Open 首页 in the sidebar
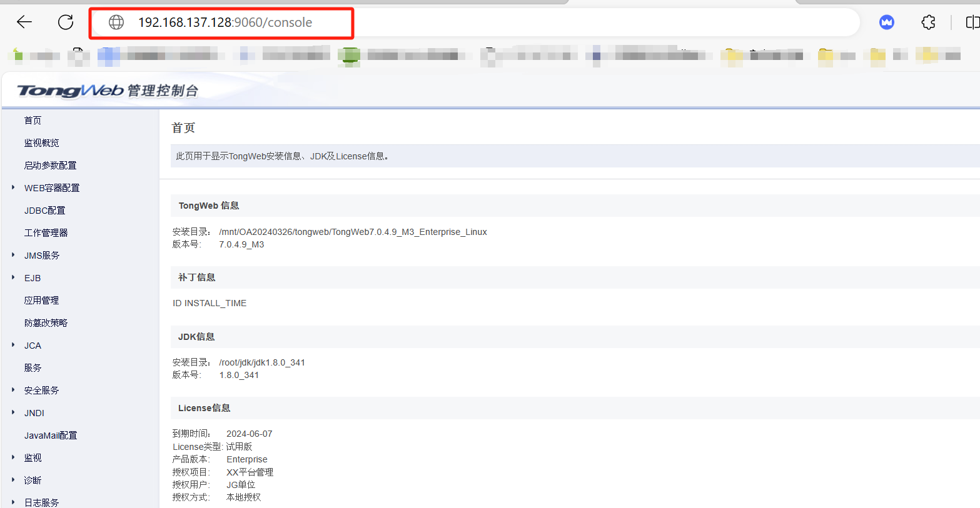The image size is (980, 508). click(x=33, y=121)
